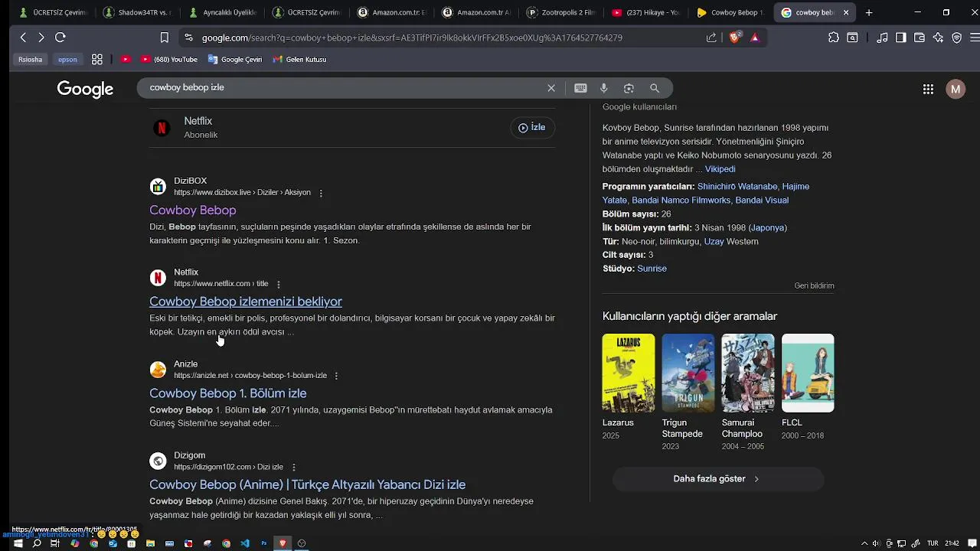Viewport: 980px width, 551px height.
Task: Open Photoshop from the taskbar
Action: 264,543
